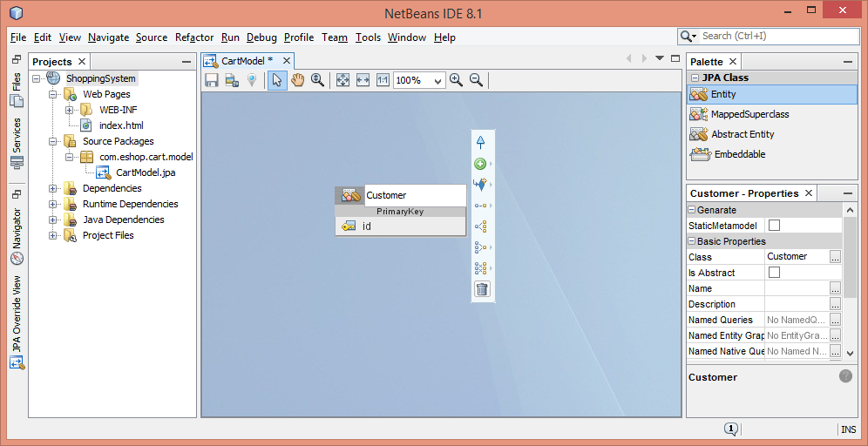Select the hand pan tool
Image resolution: width=868 pixels, height=446 pixels.
pyautogui.click(x=297, y=80)
